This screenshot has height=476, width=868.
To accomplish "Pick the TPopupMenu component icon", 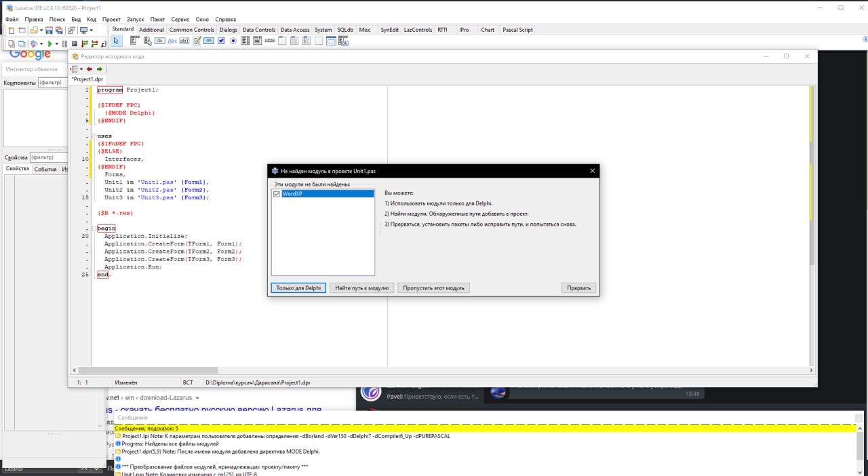I will 147,41.
